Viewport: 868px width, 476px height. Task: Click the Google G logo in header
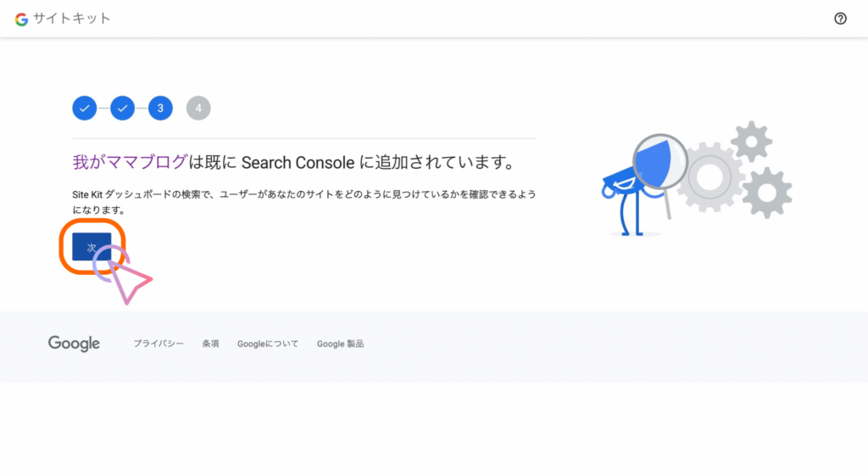21,20
